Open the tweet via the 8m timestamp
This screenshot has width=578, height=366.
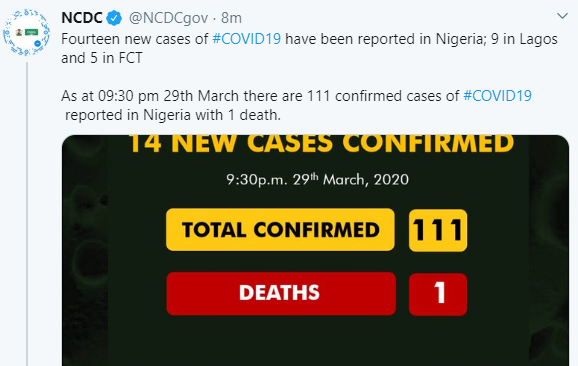tap(231, 18)
